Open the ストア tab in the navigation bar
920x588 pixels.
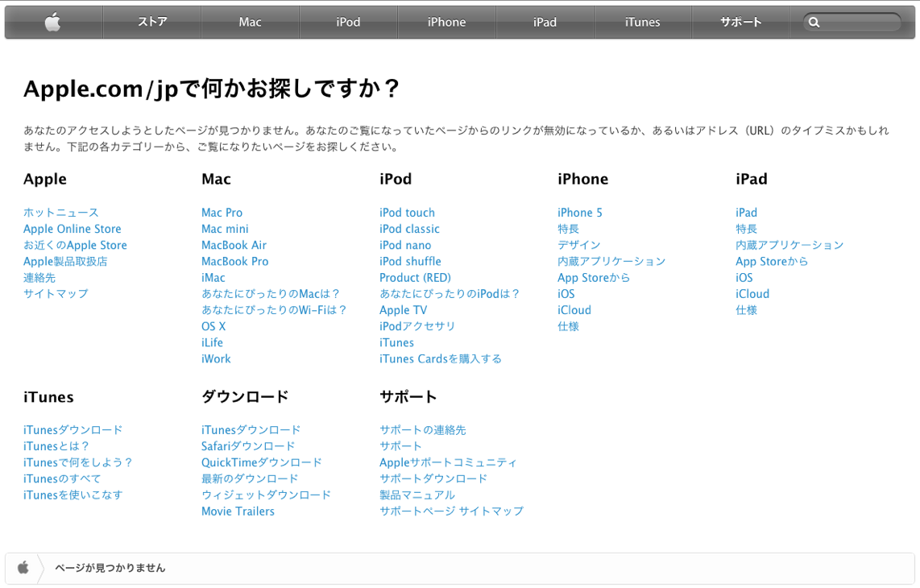(x=152, y=23)
